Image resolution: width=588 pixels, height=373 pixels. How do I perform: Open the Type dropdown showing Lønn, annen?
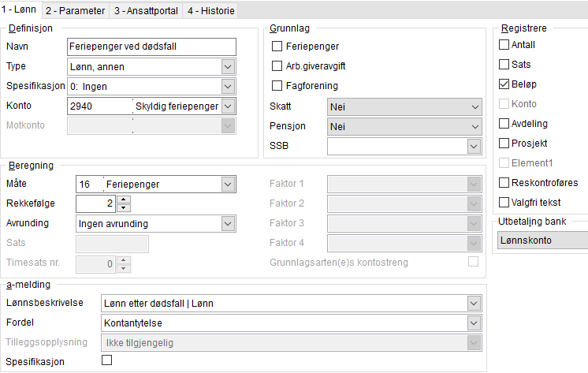click(228, 67)
